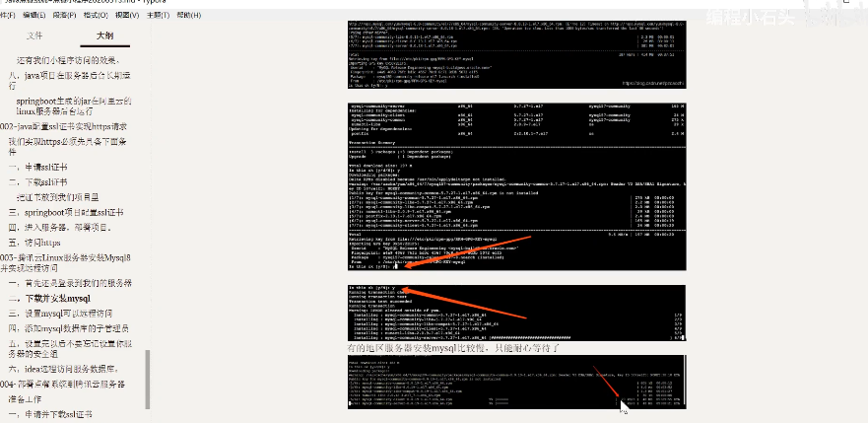Open item 五，设置完以后不要忘记设置你服务器的安全组
Screen dimensions: 868x423
pyautogui.click(x=70, y=349)
